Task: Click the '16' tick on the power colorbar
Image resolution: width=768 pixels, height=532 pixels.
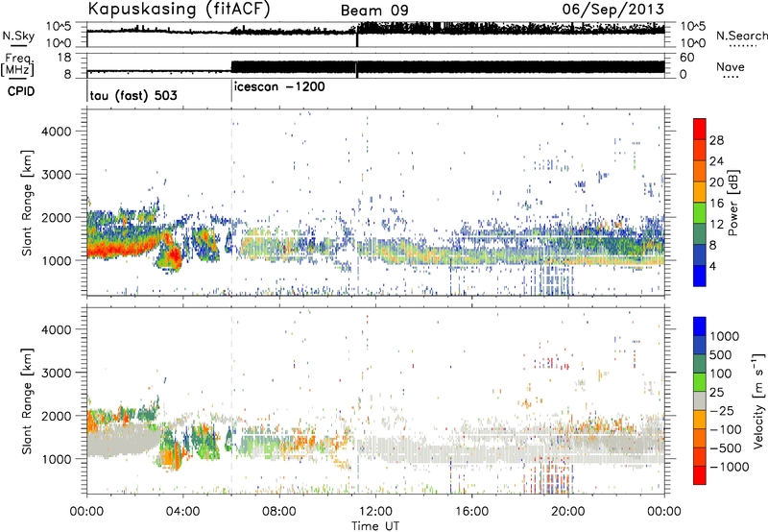Action: (716, 204)
